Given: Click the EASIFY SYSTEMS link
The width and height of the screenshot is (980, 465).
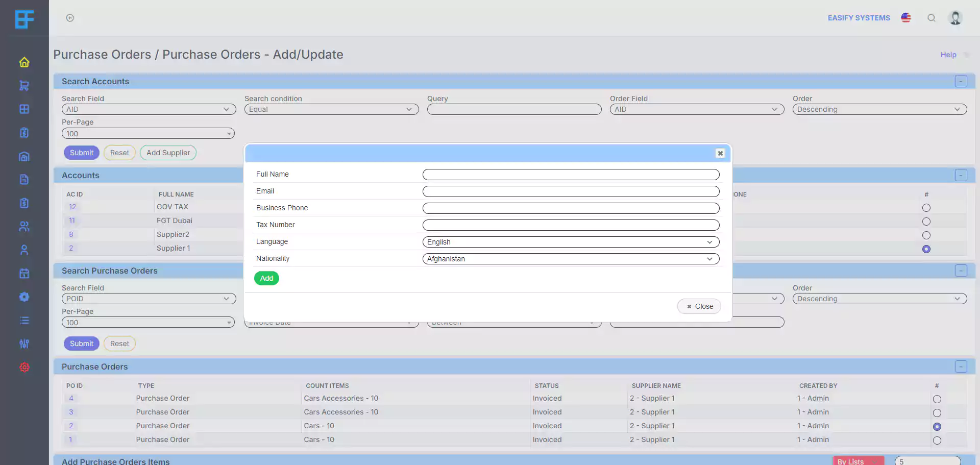Looking at the screenshot, I should 859,18.
